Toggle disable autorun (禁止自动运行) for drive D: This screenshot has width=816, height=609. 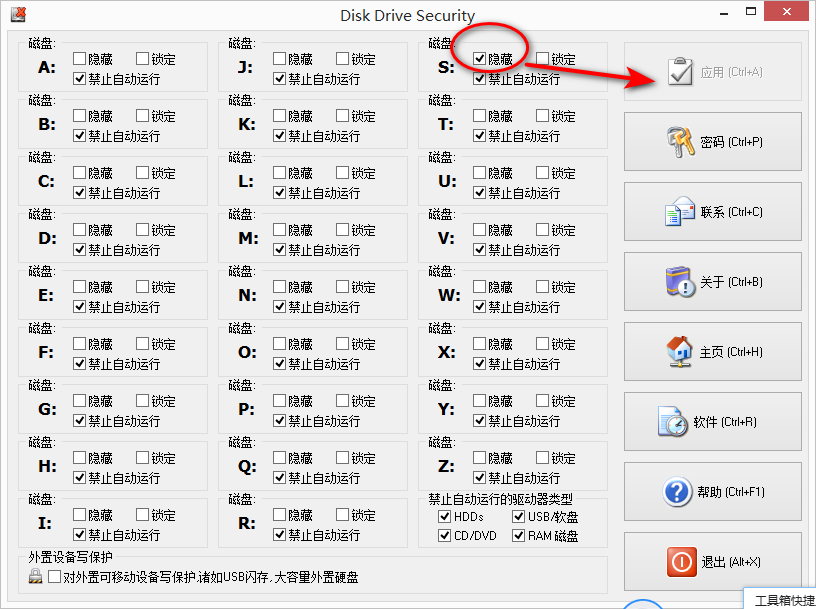80,249
